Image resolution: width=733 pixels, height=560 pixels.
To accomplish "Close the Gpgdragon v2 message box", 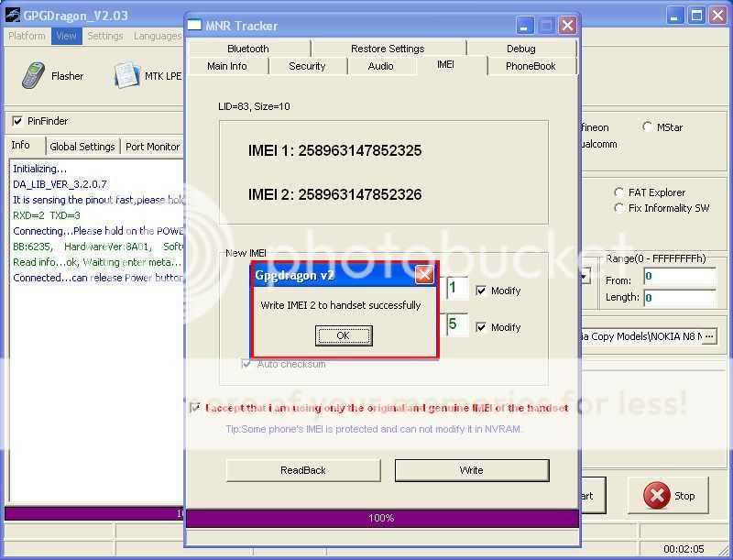I will tap(424, 275).
